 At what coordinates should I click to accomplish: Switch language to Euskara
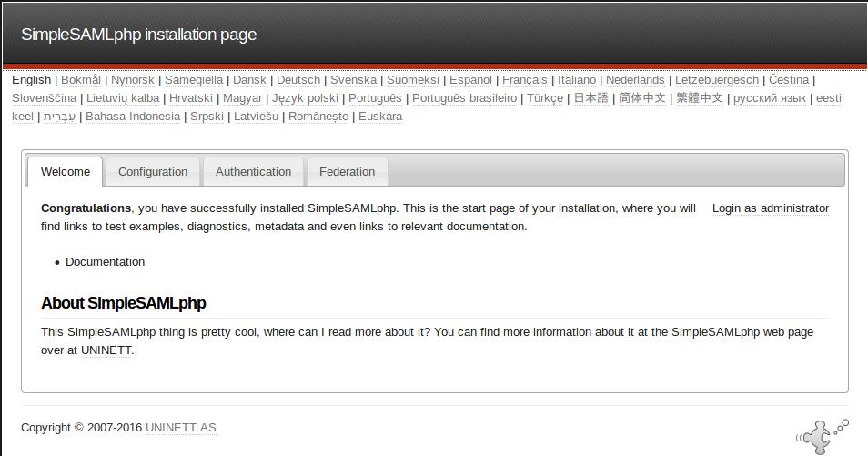[x=380, y=117]
